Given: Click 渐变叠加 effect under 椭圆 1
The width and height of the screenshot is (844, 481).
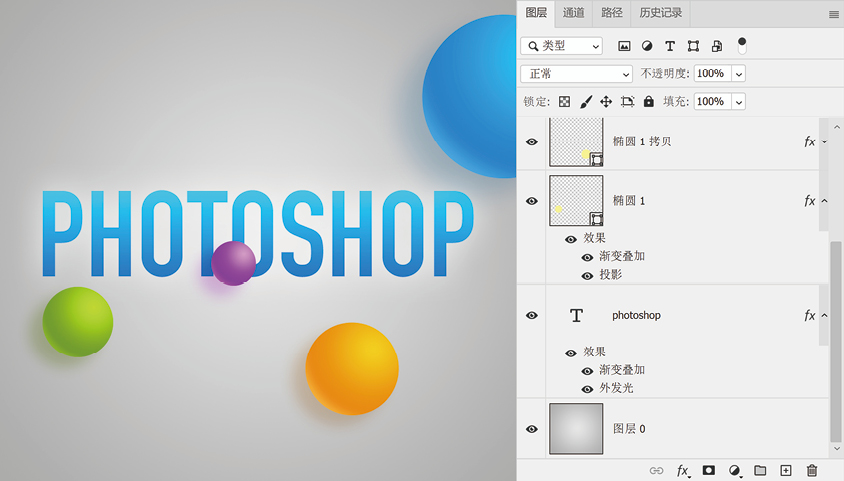Looking at the screenshot, I should [x=622, y=256].
